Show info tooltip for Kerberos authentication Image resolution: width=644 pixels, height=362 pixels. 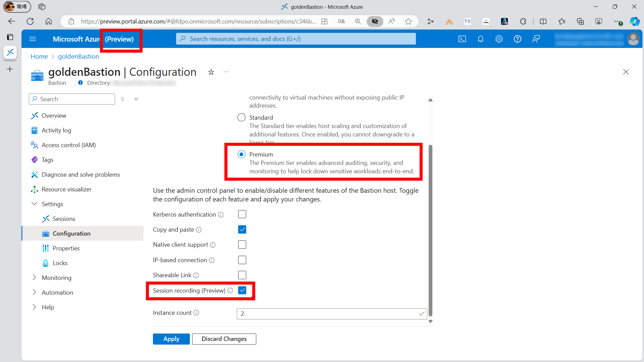[x=221, y=215]
